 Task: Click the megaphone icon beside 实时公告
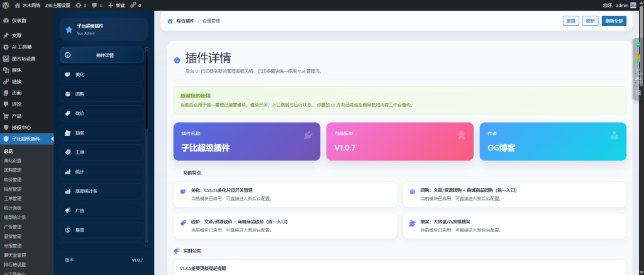pos(177,250)
